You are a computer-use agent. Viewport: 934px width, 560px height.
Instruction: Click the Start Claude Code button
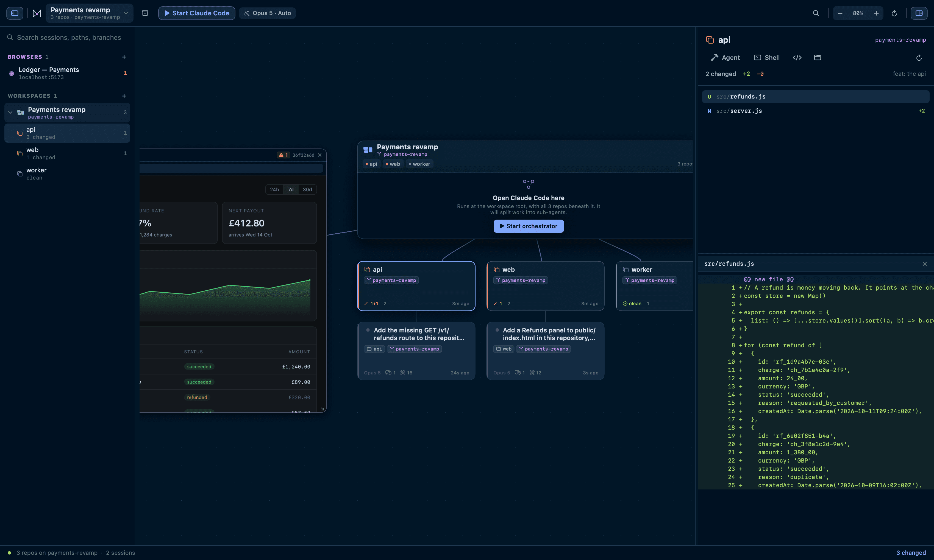(197, 13)
